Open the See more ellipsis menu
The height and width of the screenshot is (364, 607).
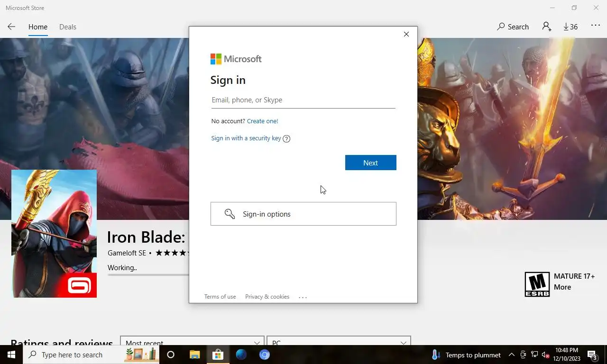click(596, 26)
